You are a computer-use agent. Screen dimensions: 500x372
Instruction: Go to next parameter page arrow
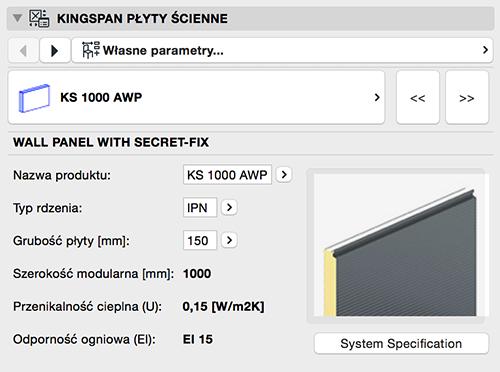click(x=55, y=51)
